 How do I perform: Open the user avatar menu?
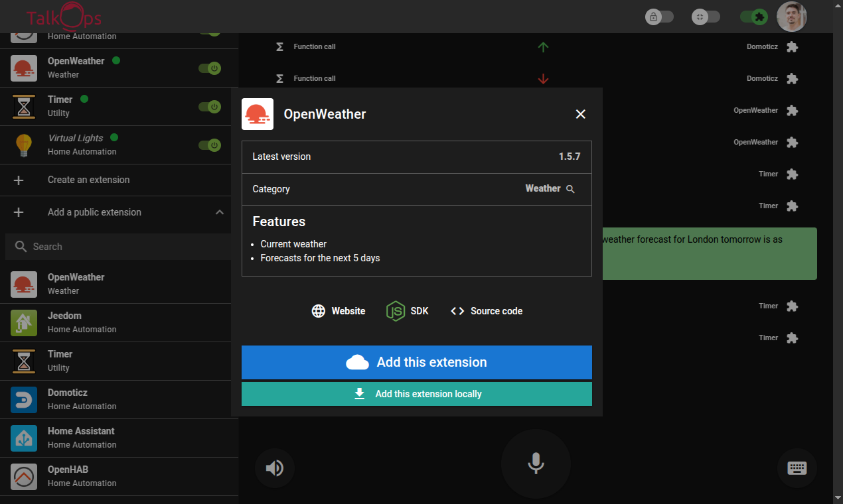pos(792,17)
